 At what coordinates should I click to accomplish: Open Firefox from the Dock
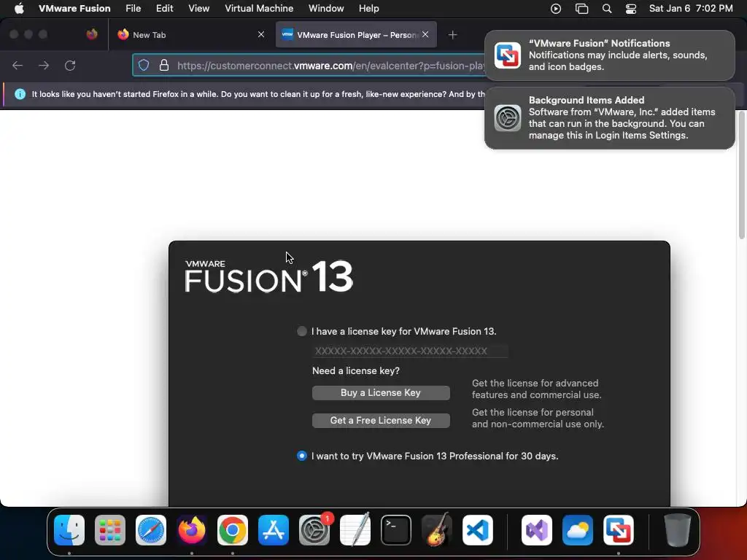pyautogui.click(x=192, y=530)
